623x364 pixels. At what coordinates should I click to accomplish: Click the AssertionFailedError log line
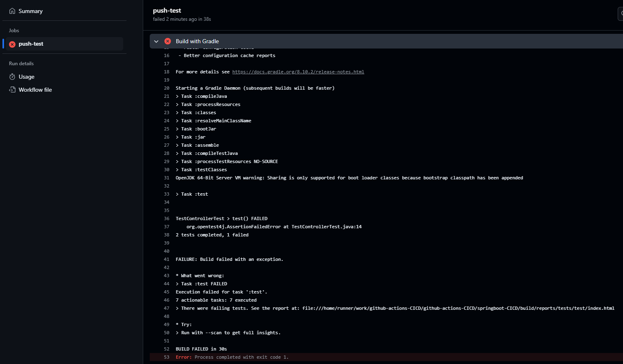point(274,227)
